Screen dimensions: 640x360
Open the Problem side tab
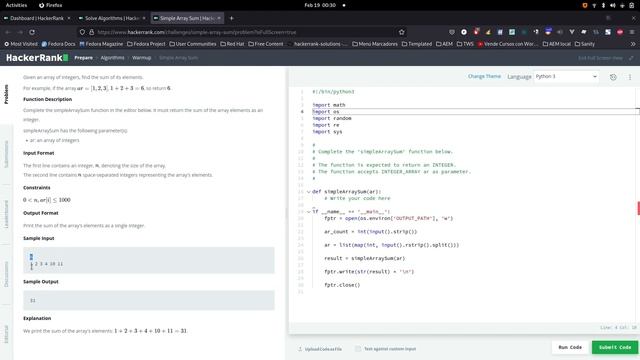click(x=6, y=94)
